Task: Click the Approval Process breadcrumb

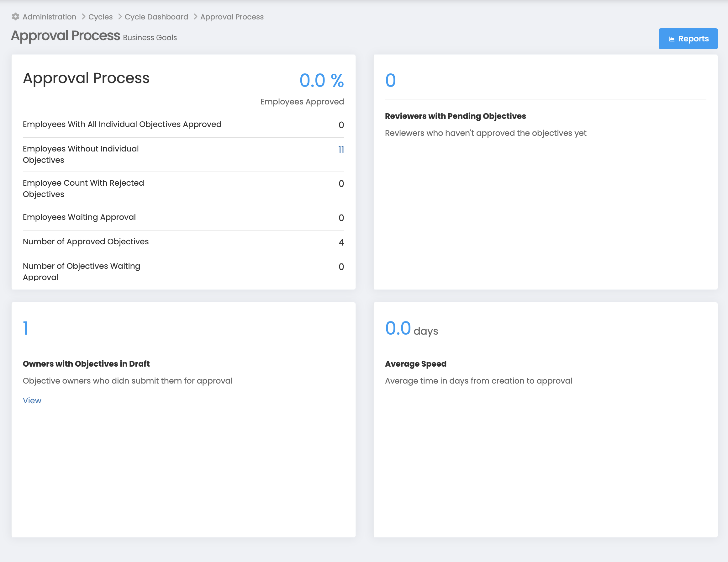Action: (x=232, y=17)
